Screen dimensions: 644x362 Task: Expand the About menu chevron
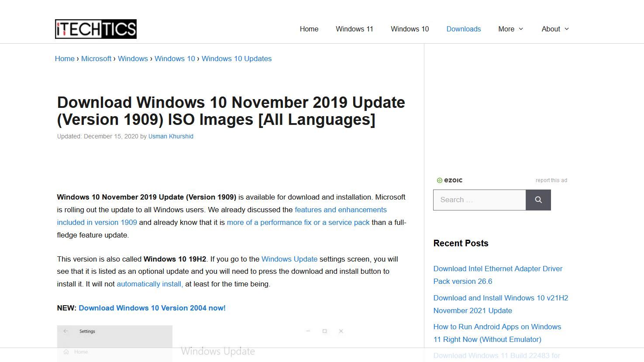pyautogui.click(x=567, y=29)
